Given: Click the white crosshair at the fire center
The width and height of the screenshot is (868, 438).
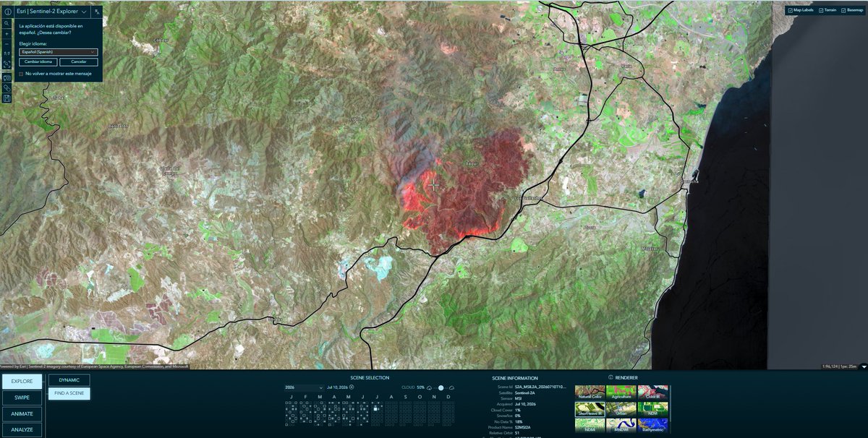Looking at the screenshot, I should pyautogui.click(x=433, y=186).
